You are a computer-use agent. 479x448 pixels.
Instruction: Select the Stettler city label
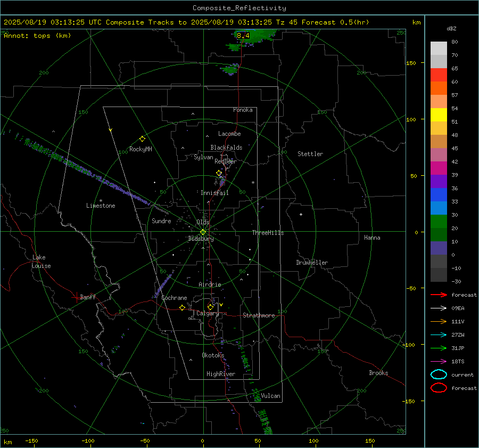click(310, 154)
